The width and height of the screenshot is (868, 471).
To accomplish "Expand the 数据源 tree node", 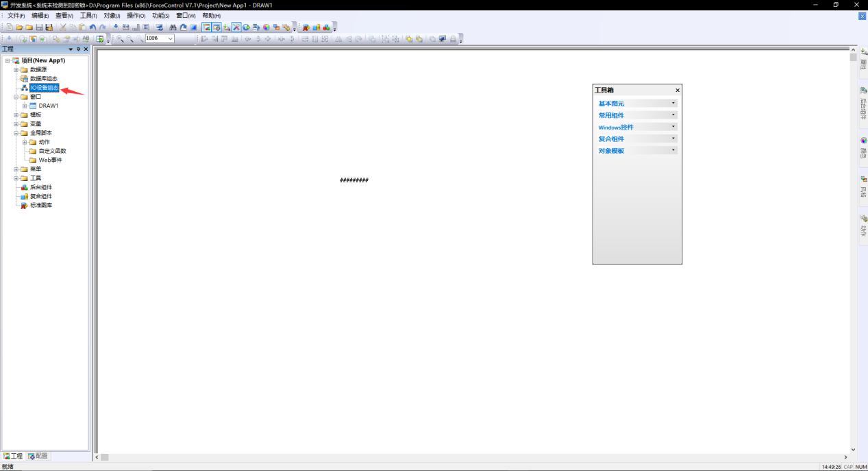I will click(x=16, y=70).
